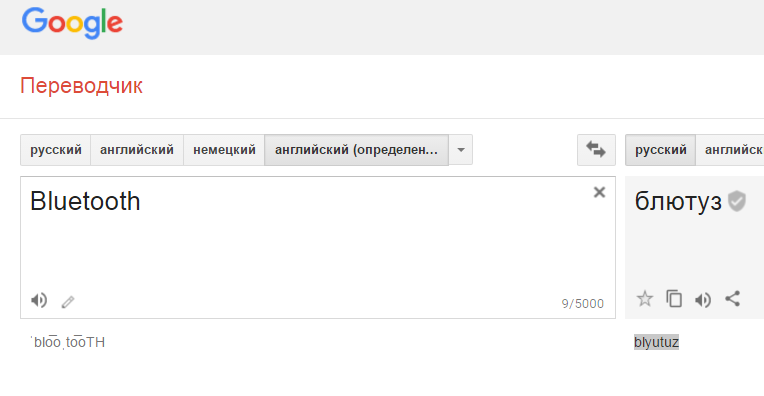Choose auto-detected английский (определен...) tab
The height and width of the screenshot is (396, 764).
click(356, 150)
